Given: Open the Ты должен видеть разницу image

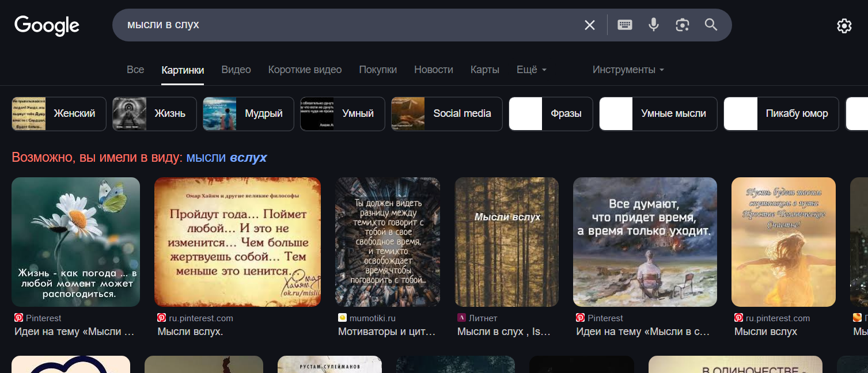Looking at the screenshot, I should click(388, 242).
